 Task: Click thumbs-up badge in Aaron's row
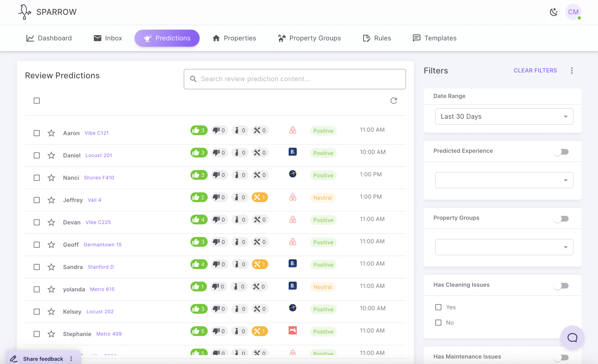(x=199, y=130)
